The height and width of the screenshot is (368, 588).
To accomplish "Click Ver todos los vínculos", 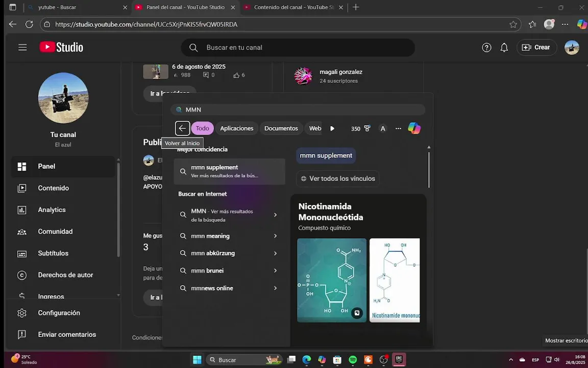I will click(338, 179).
